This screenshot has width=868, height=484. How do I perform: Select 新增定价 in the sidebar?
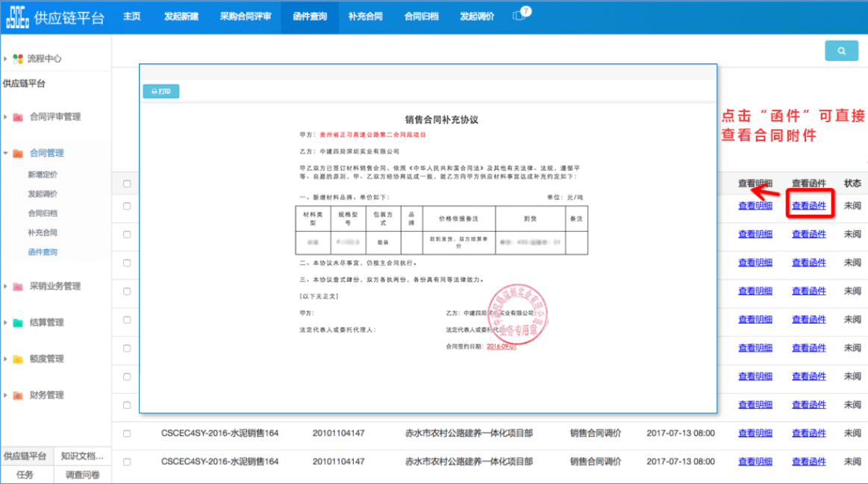pos(43,175)
